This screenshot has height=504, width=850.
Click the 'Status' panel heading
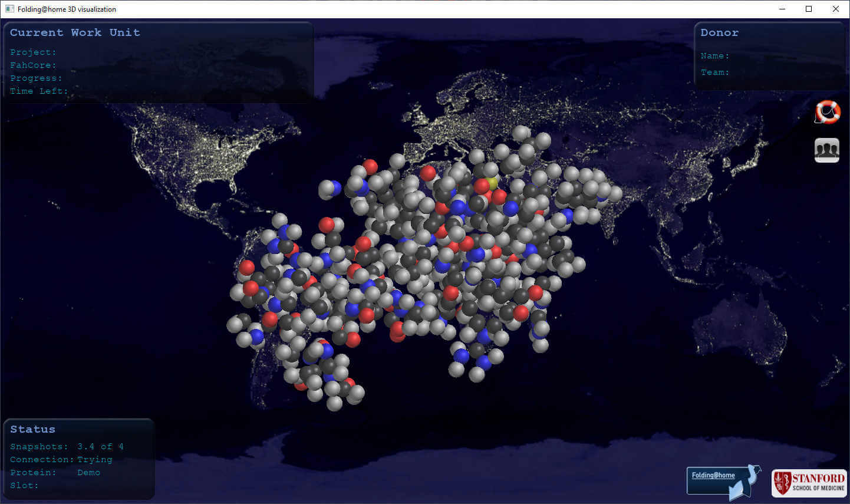click(x=32, y=429)
